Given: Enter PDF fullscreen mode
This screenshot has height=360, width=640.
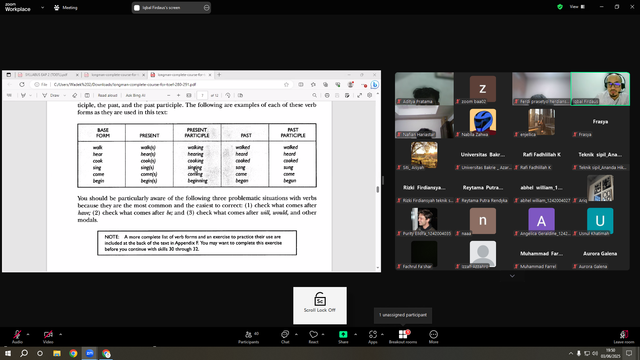Looking at the screenshot, I should (359, 95).
